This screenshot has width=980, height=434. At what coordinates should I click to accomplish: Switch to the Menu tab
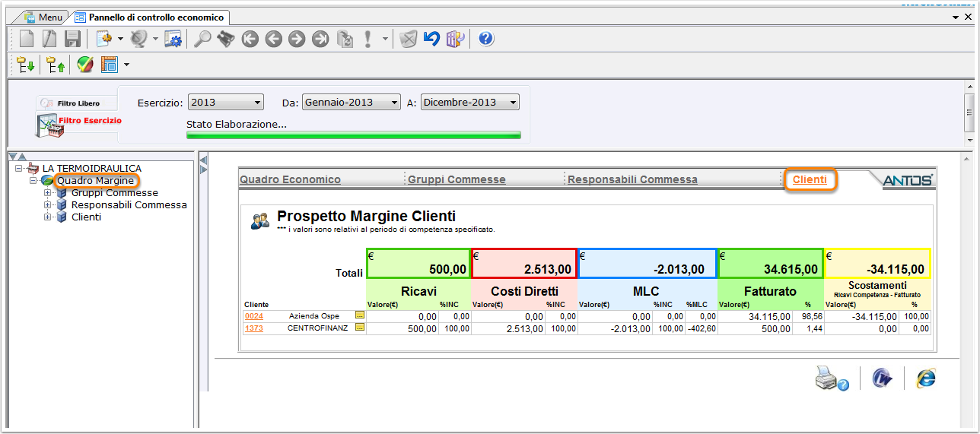43,17
